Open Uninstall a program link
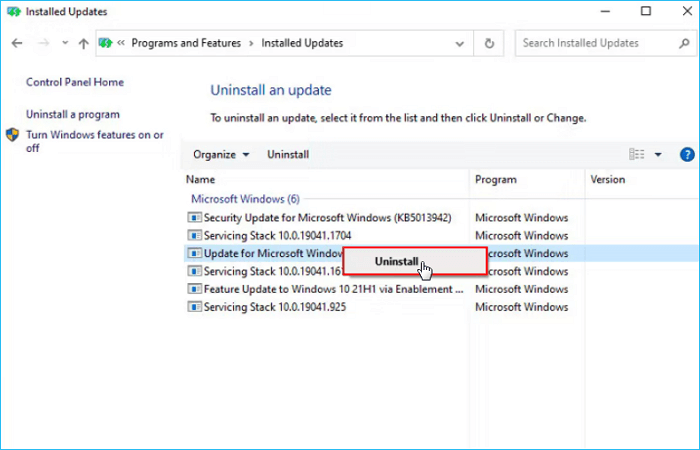Image resolution: width=700 pixels, height=450 pixels. click(x=73, y=114)
